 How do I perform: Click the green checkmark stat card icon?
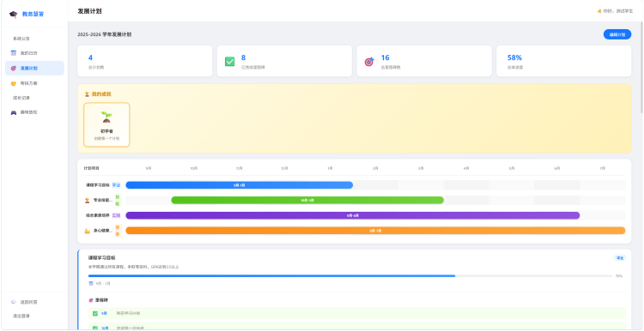(229, 62)
